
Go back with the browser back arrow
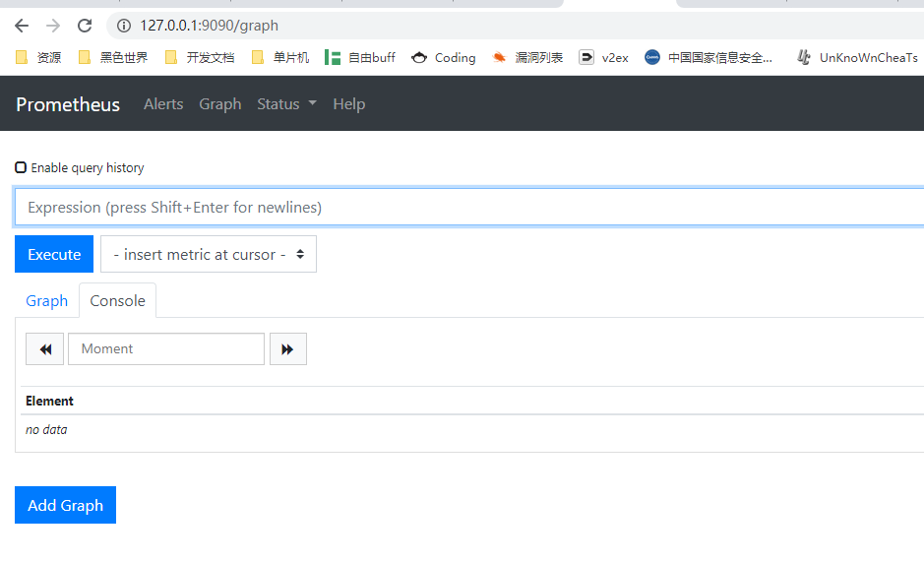22,26
